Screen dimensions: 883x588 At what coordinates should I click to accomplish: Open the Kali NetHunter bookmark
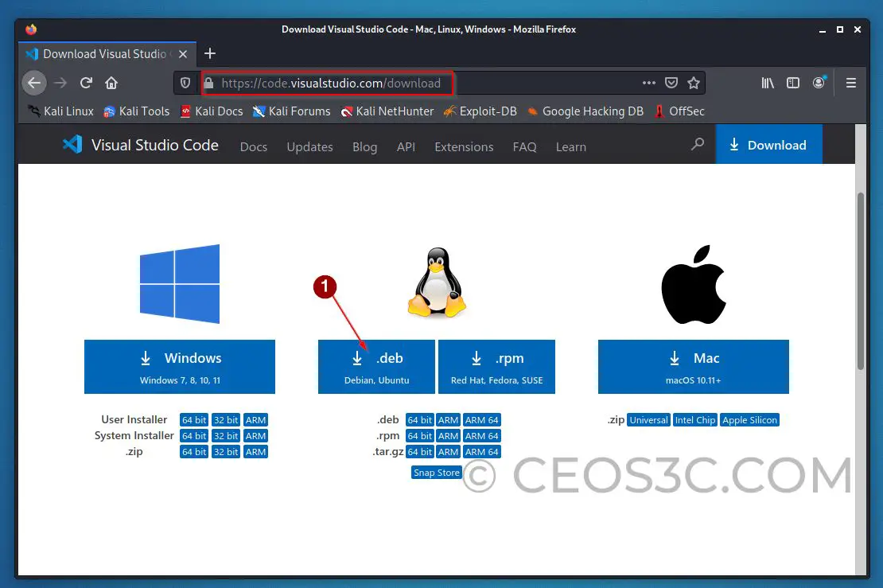[x=387, y=111]
